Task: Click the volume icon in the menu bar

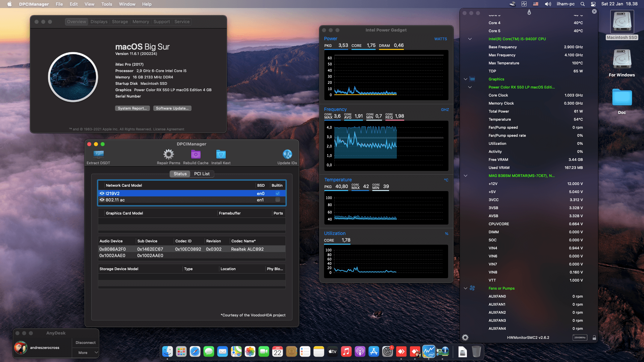Action: pyautogui.click(x=548, y=4)
